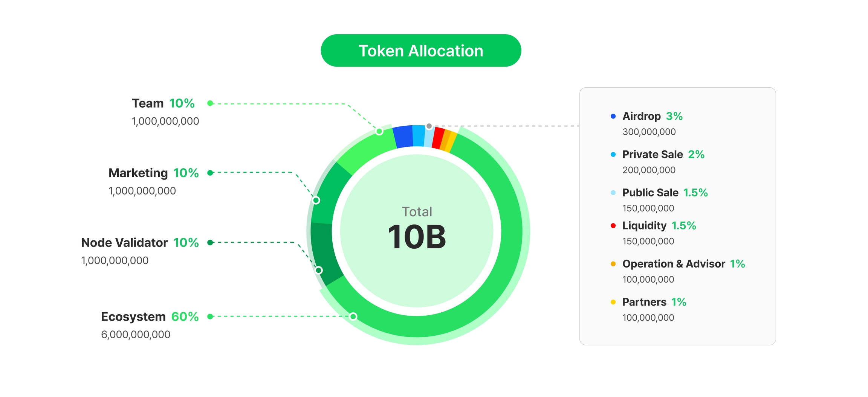The width and height of the screenshot is (868, 397).
Task: Click the dot beside Node Validator 10%
Action: click(210, 242)
